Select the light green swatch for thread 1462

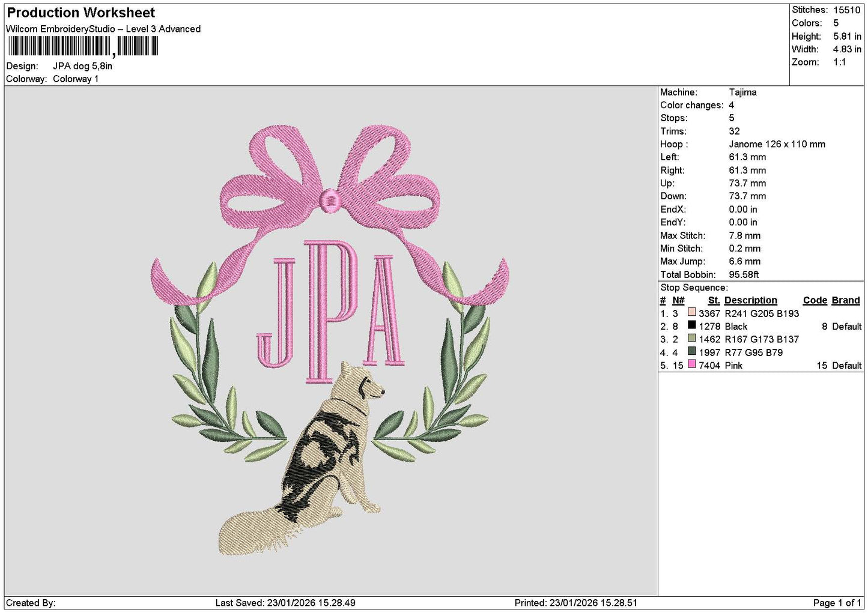click(691, 338)
